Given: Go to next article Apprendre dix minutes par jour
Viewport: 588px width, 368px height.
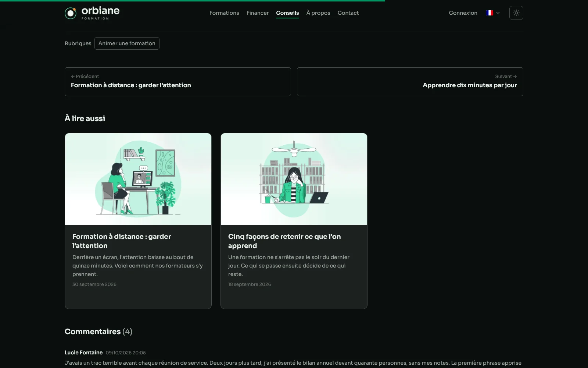Looking at the screenshot, I should click(410, 82).
